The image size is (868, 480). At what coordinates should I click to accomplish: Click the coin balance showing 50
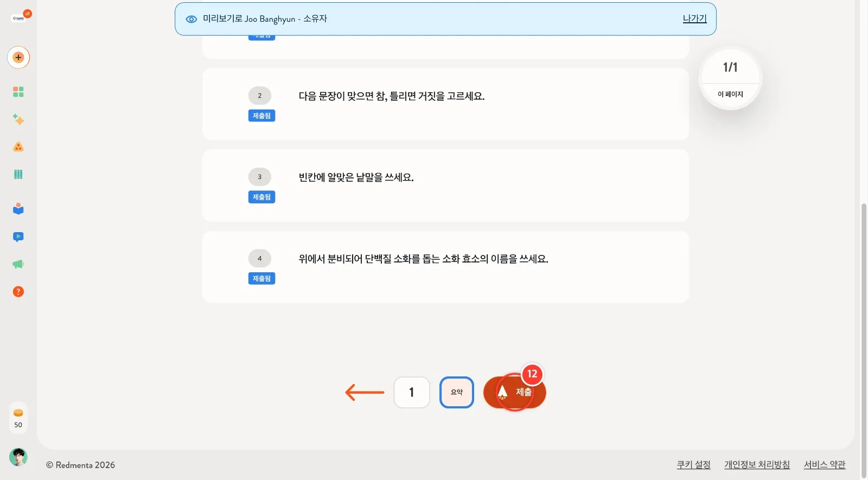click(x=18, y=418)
